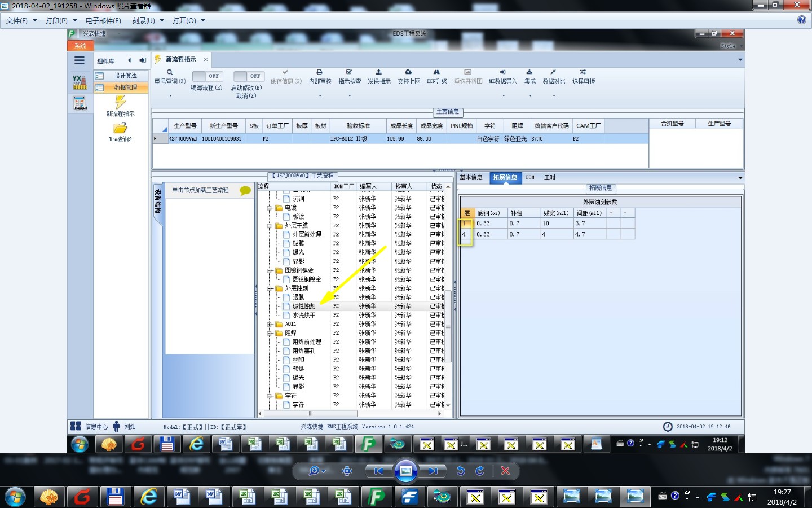Viewport: 812px width, 508px height.
Task: Switch to the BOM tab
Action: [x=530, y=177]
